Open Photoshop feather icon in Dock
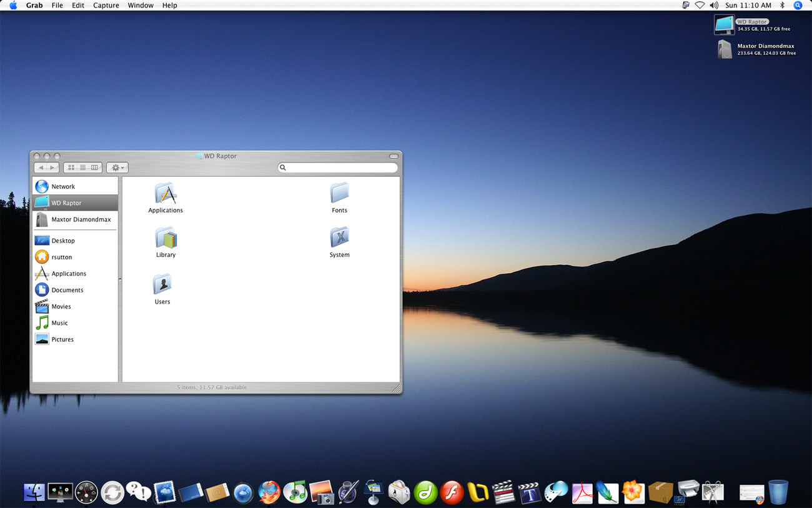This screenshot has width=812, height=508. [608, 492]
